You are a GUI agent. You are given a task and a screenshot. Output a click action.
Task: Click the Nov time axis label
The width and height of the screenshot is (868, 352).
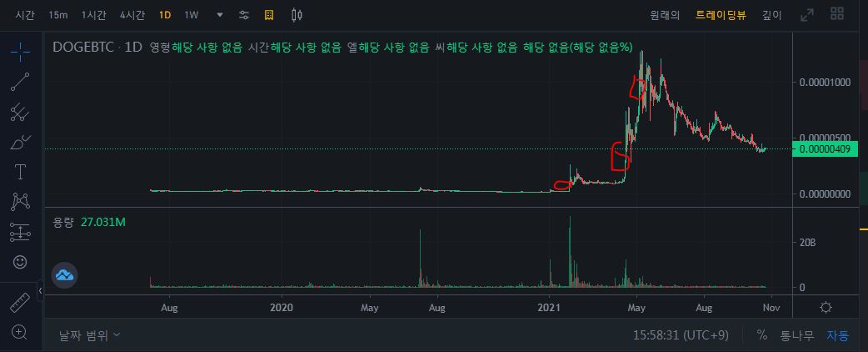[771, 307]
